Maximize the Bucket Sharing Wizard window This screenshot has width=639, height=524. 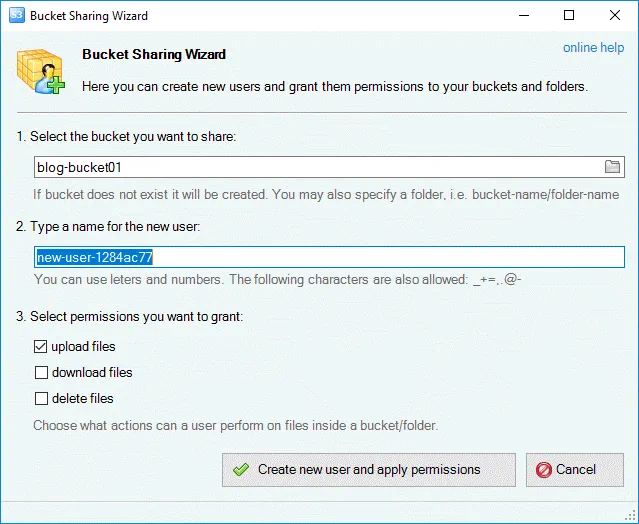tap(569, 15)
